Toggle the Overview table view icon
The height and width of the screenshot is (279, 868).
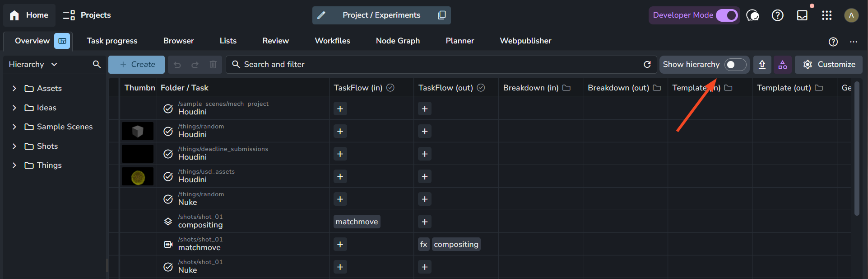pyautogui.click(x=62, y=41)
